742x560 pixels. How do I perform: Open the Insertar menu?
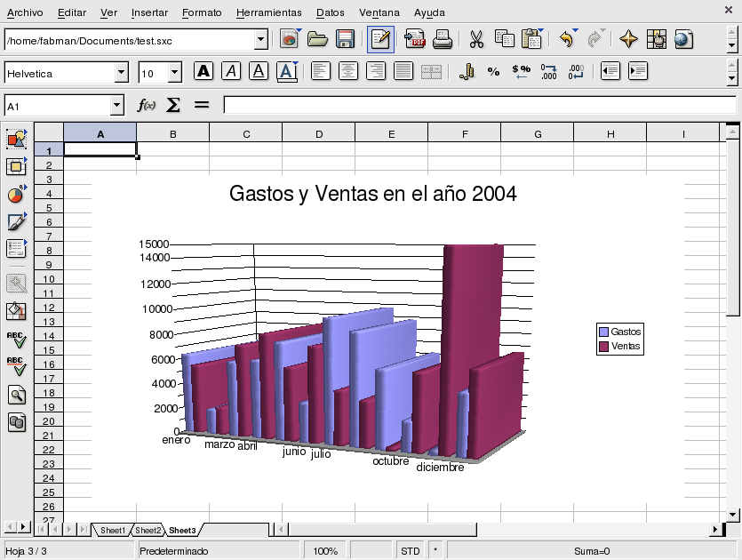(149, 12)
